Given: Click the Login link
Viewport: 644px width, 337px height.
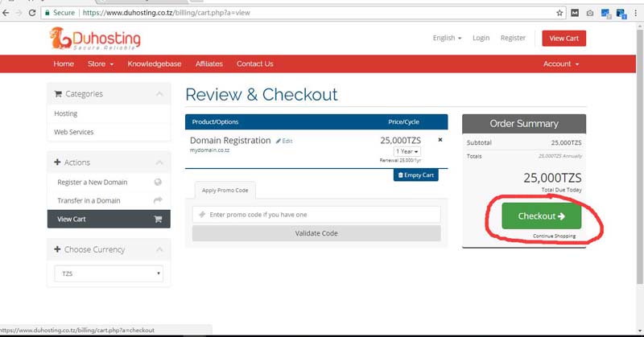Looking at the screenshot, I should pos(481,38).
